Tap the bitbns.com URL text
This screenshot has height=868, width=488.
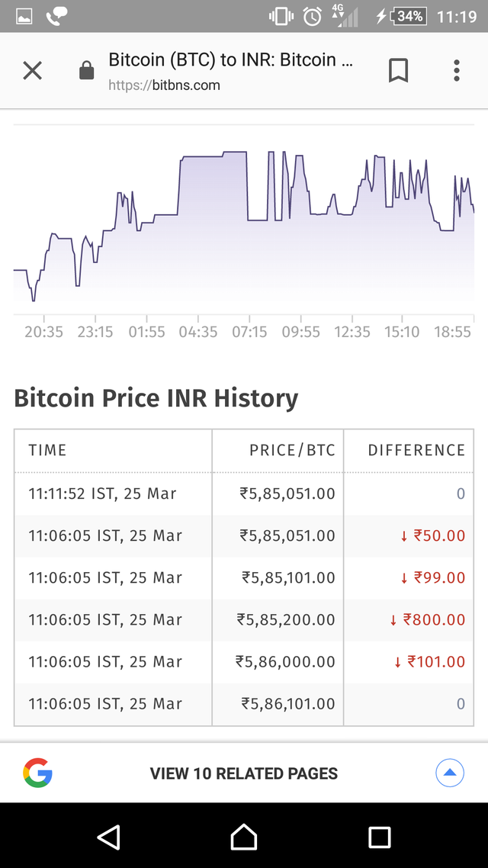(x=165, y=85)
